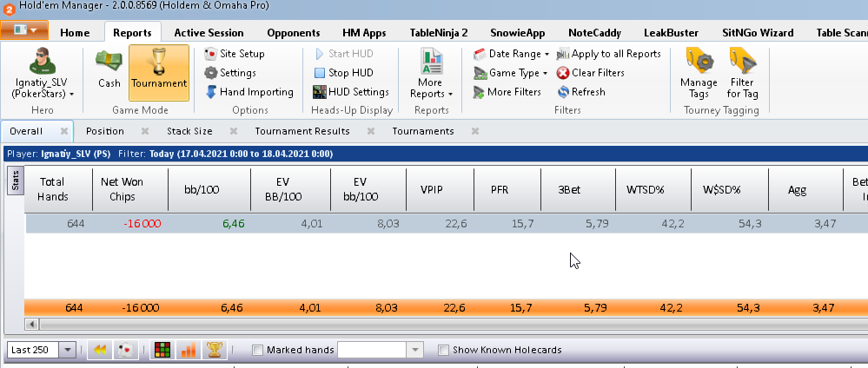The image size is (868, 368).
Task: Sort by WTSD% column header
Action: tap(653, 189)
